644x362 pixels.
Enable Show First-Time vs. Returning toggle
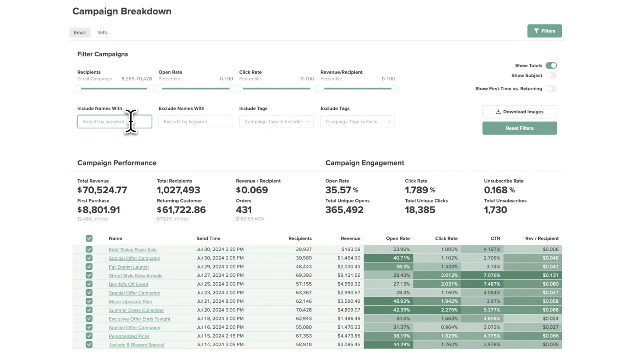coord(551,88)
